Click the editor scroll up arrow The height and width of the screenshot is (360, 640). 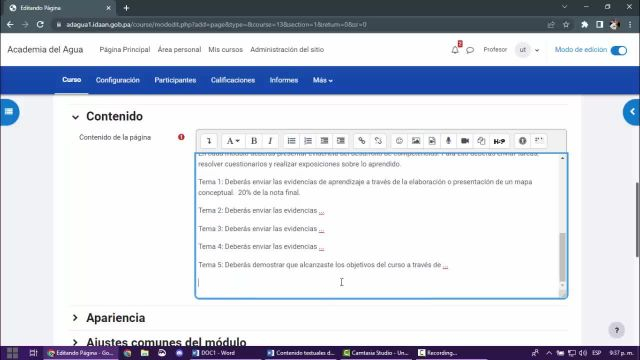coord(562,158)
